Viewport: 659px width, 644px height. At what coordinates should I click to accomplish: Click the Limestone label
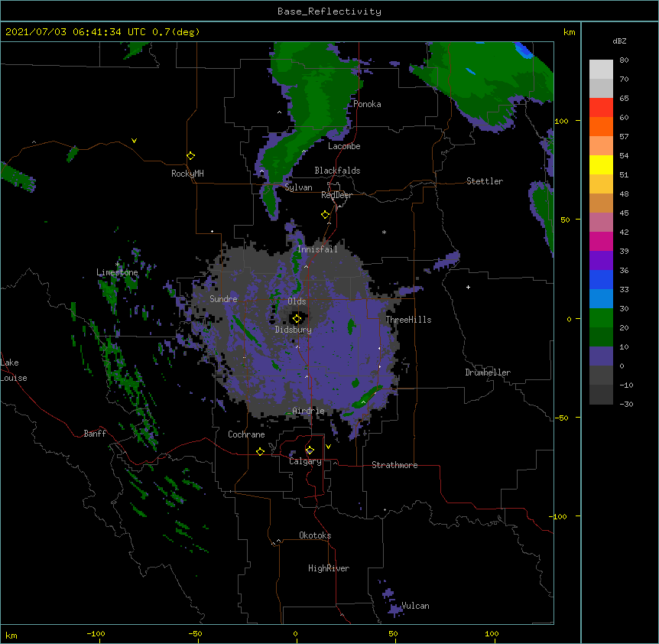(x=117, y=272)
